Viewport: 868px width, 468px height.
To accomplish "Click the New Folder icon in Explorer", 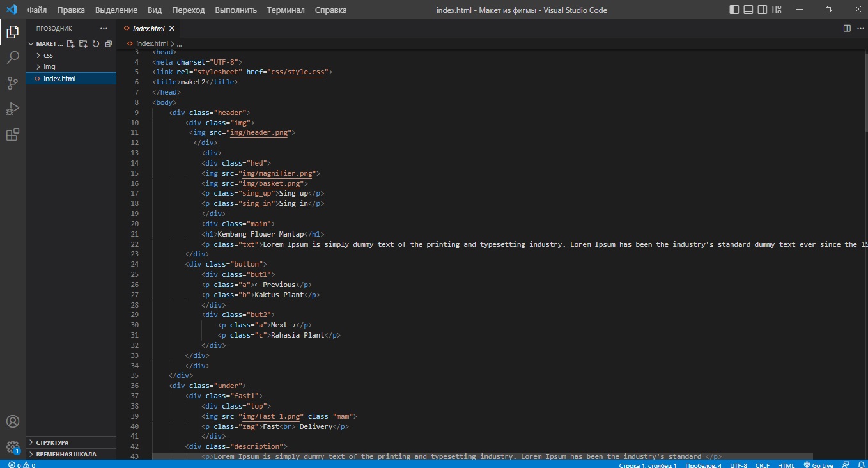I will (x=83, y=44).
